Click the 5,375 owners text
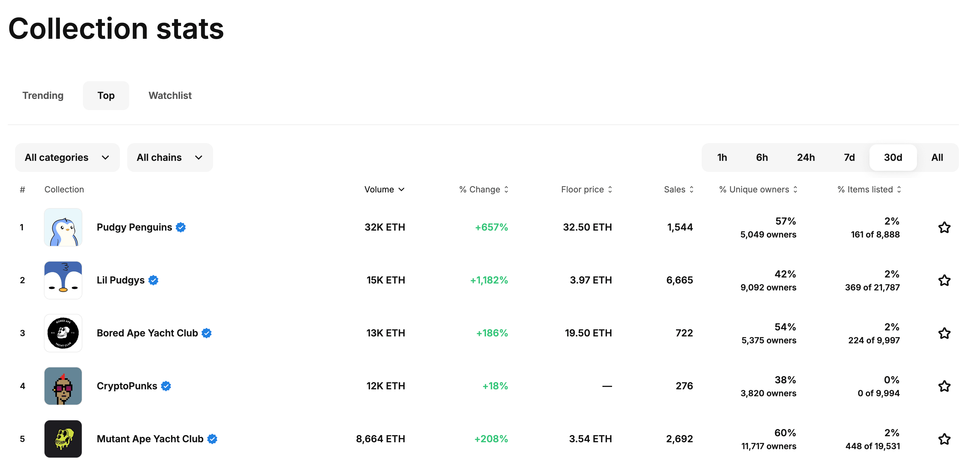980x466 pixels. click(x=768, y=340)
